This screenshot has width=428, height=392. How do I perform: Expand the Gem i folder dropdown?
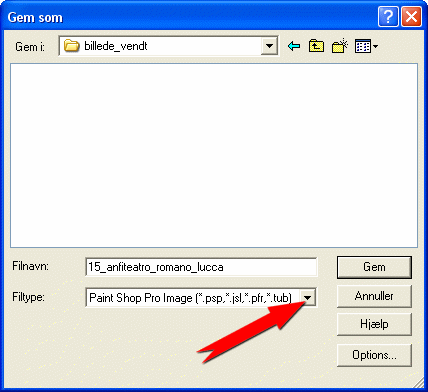[x=269, y=46]
